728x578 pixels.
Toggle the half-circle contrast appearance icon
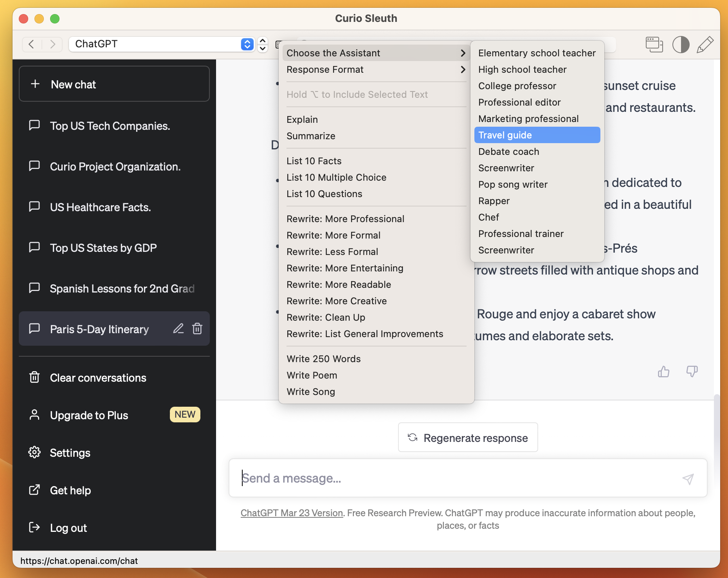681,44
